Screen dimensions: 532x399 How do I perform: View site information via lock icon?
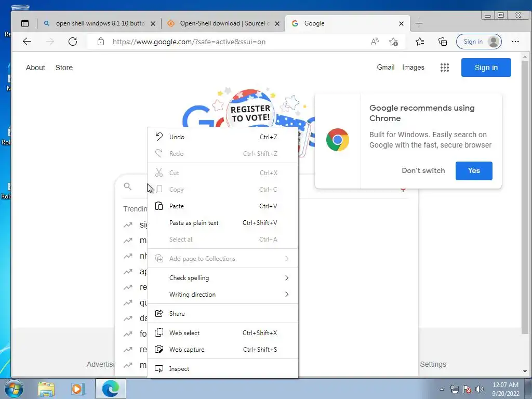point(101,42)
